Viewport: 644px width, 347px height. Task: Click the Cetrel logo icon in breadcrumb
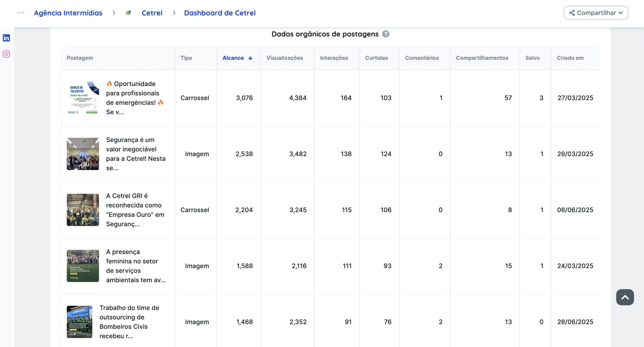(x=128, y=13)
